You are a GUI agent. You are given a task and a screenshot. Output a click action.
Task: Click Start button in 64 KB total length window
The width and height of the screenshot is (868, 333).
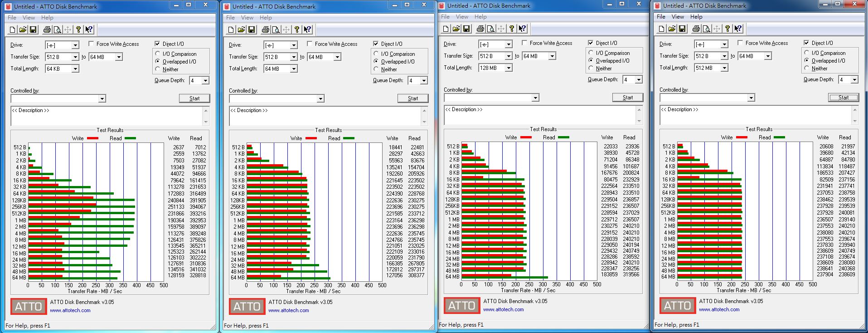point(194,98)
